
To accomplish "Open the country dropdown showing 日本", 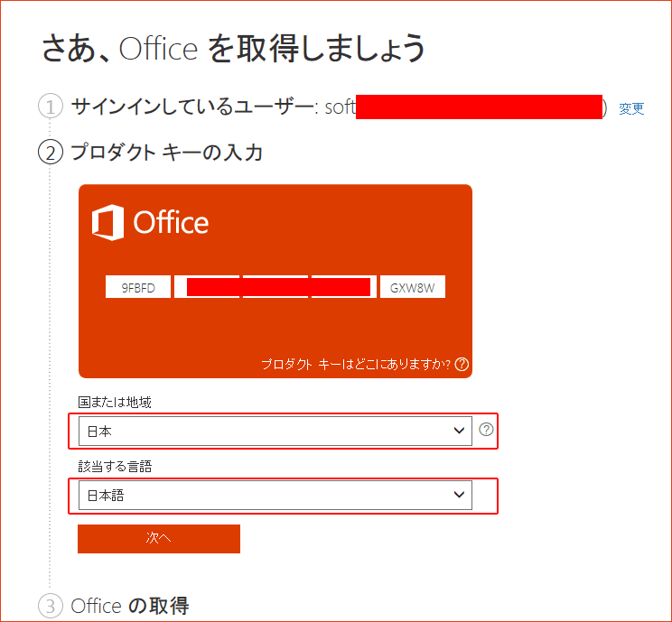I will point(275,431).
